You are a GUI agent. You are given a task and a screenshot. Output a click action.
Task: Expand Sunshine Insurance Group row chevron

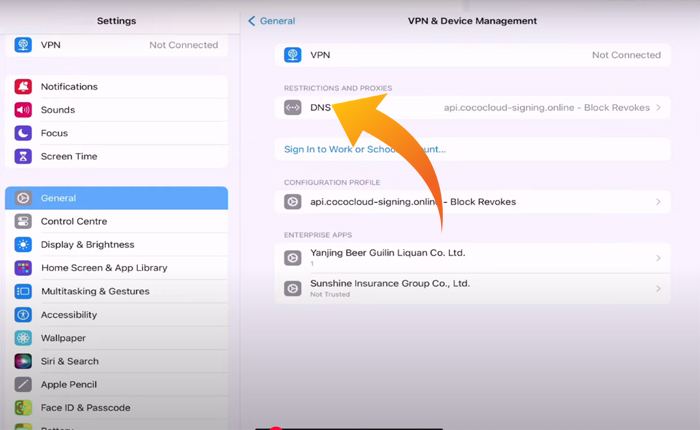pyautogui.click(x=658, y=289)
